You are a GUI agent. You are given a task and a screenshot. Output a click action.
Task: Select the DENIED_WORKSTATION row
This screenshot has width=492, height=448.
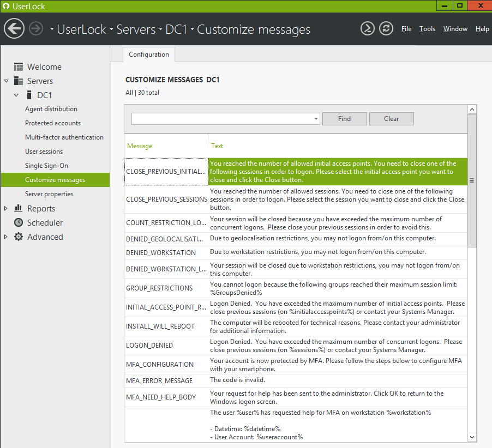[x=296, y=253]
